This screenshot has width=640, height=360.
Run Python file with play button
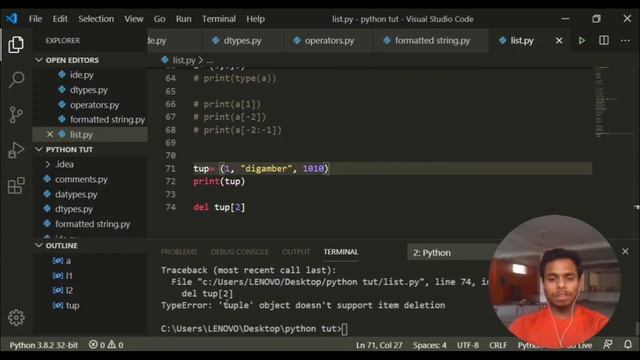(x=582, y=40)
